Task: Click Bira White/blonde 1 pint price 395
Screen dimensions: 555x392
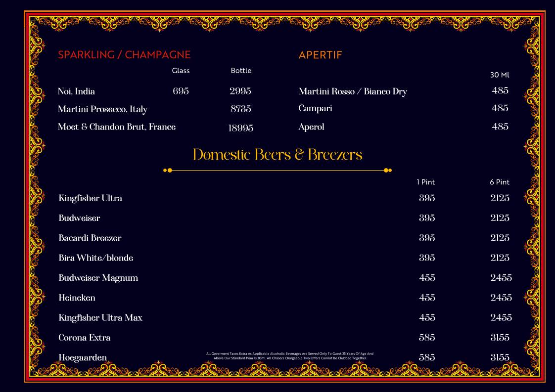Action: (x=427, y=258)
